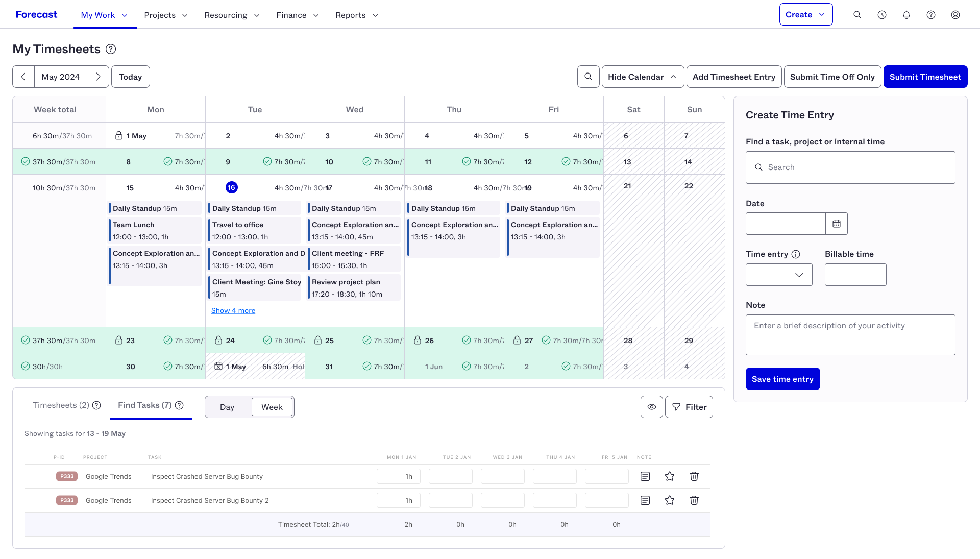980x559 pixels.
Task: Click Save time entry
Action: [x=782, y=379]
